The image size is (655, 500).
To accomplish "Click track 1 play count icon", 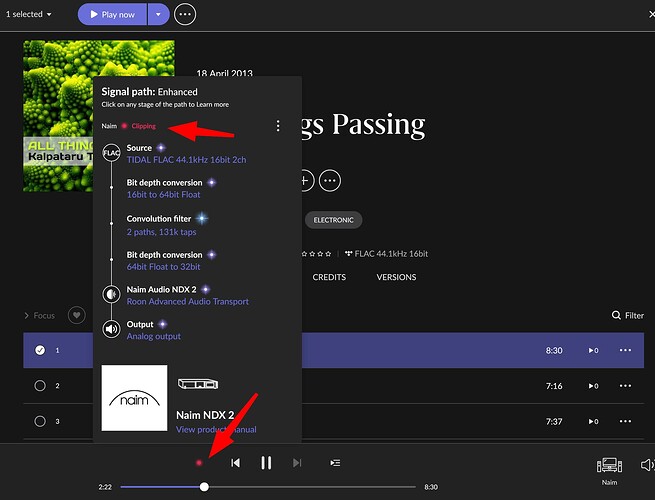I will pos(594,350).
